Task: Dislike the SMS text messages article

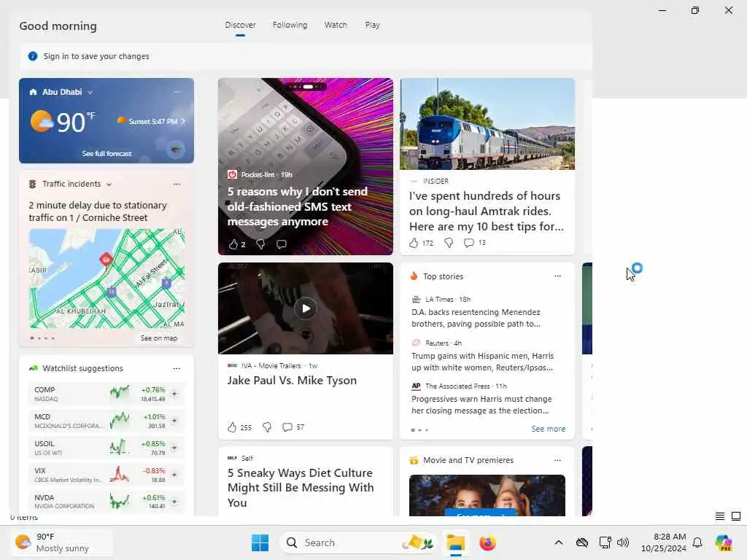Action: coord(260,244)
